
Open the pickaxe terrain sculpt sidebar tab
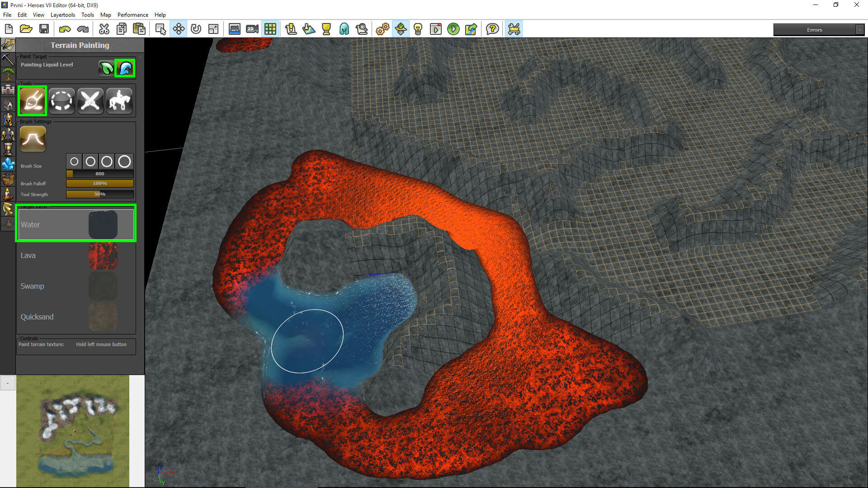click(x=8, y=59)
